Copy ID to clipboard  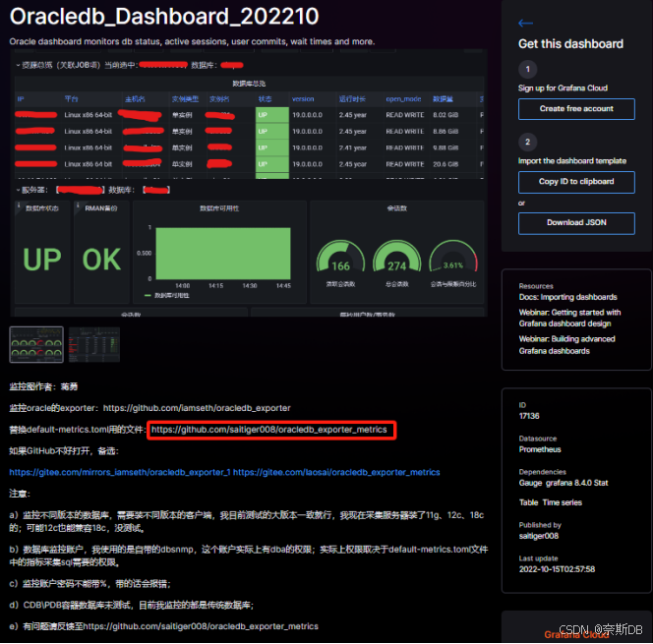[x=576, y=182]
